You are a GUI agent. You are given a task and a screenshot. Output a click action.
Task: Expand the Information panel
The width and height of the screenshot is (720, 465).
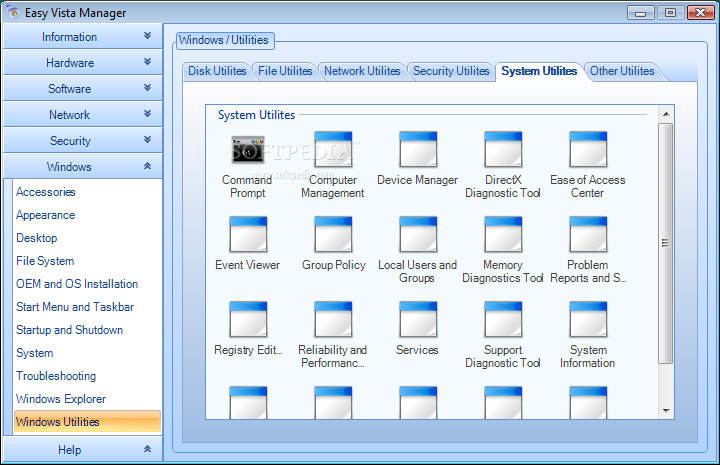(83, 37)
